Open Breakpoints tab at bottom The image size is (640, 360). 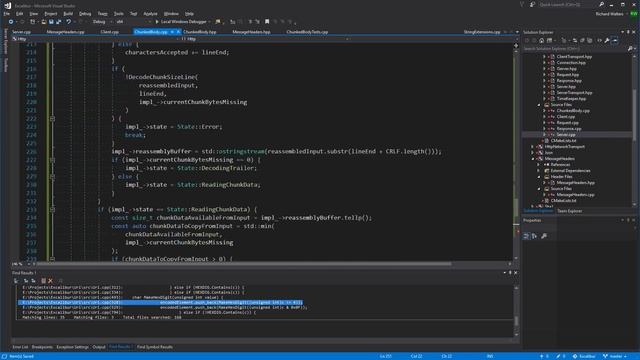tap(42, 347)
